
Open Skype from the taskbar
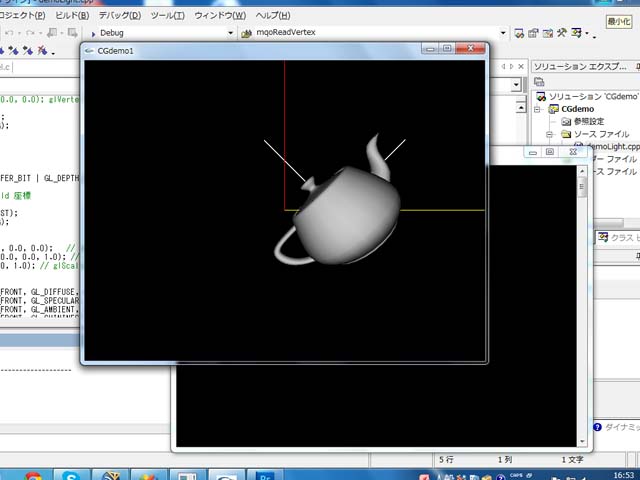(71, 476)
